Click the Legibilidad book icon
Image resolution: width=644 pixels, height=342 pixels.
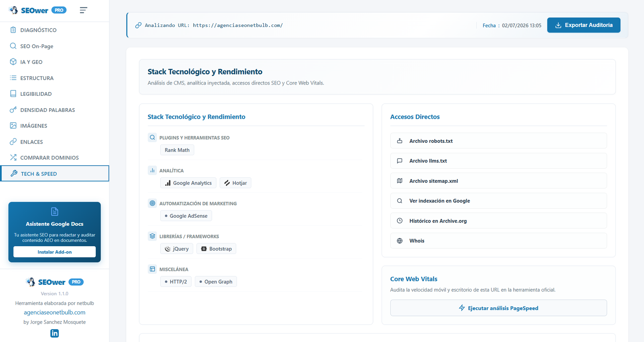[x=13, y=94]
